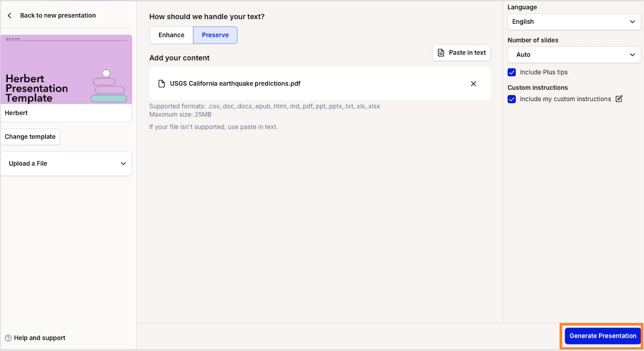The width and height of the screenshot is (644, 351).
Task: Uncheck Include Plus tips checkbox
Action: click(512, 72)
